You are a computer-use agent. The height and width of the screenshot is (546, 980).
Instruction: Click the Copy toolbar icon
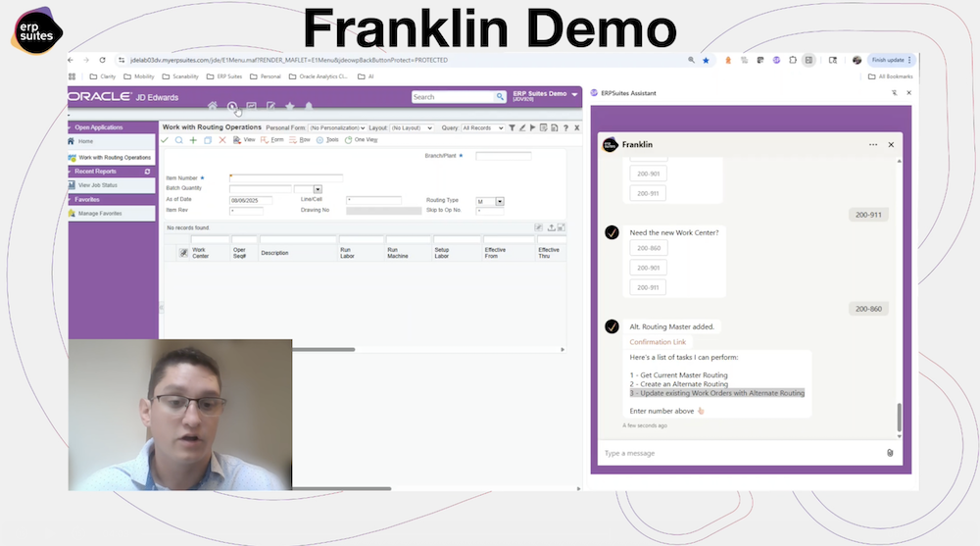tap(208, 140)
